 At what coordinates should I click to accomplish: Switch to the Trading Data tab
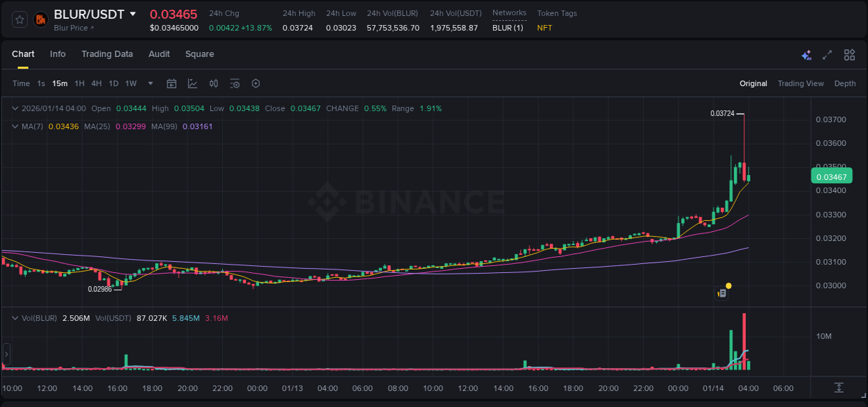point(107,54)
